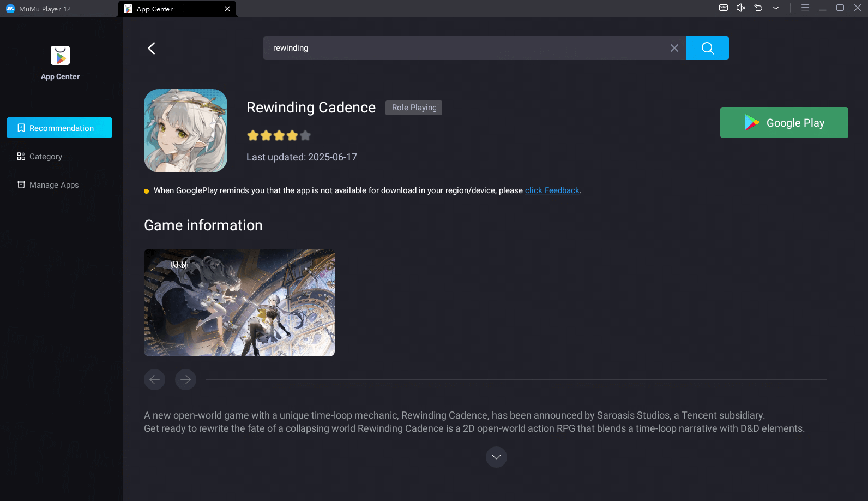Open the keyboard mapping icon in the title bar
The image size is (868, 501).
724,8
